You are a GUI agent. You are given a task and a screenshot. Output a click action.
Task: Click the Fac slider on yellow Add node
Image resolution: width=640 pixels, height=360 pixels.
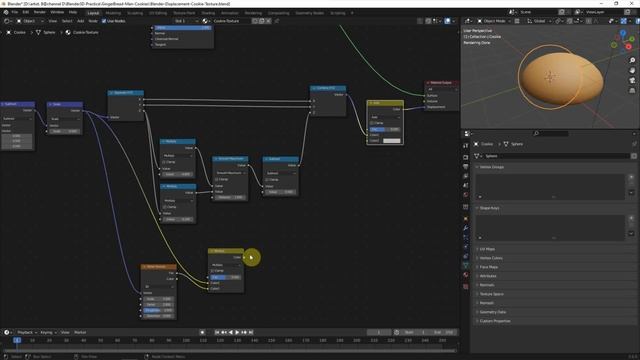tap(385, 129)
